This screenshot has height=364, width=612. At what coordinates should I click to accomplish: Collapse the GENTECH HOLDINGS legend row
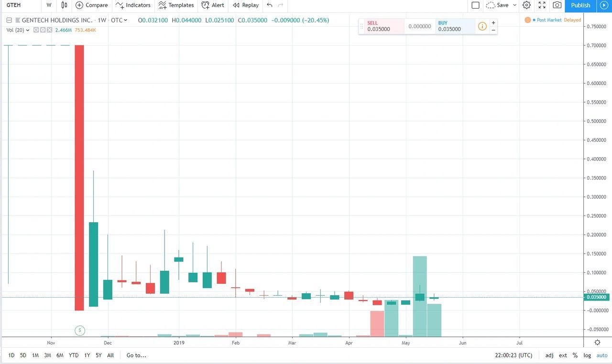click(9, 21)
